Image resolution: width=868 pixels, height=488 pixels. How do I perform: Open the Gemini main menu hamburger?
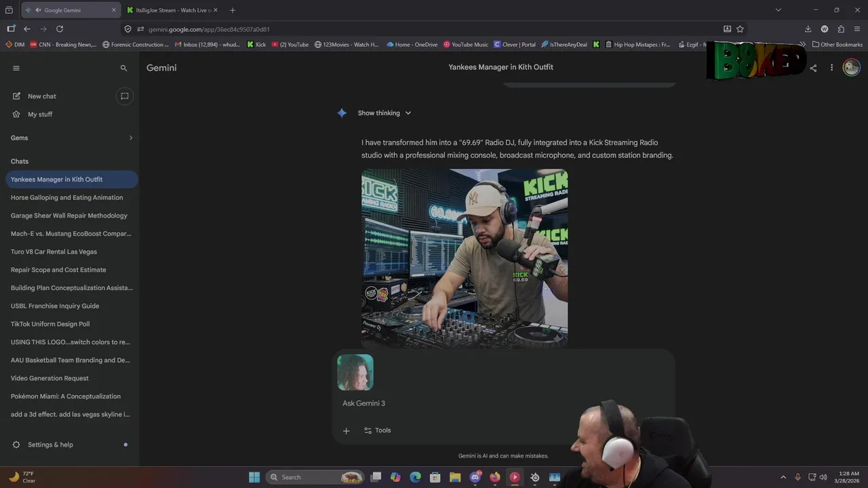16,68
